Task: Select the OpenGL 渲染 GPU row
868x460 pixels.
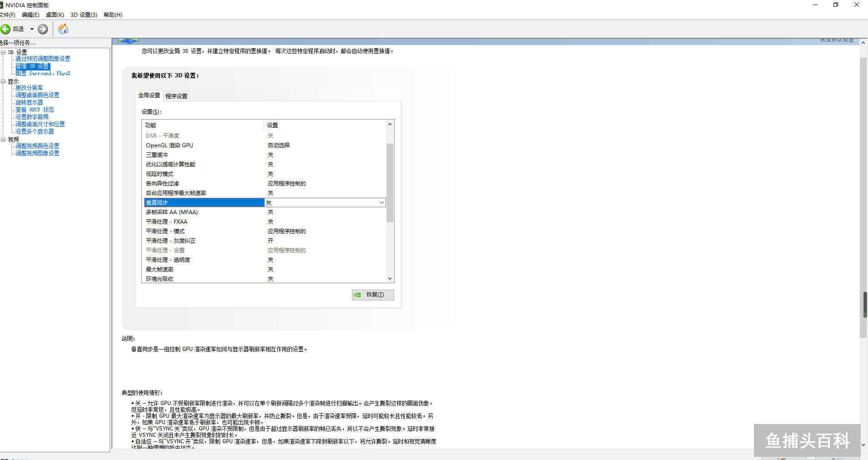Action: (265, 145)
